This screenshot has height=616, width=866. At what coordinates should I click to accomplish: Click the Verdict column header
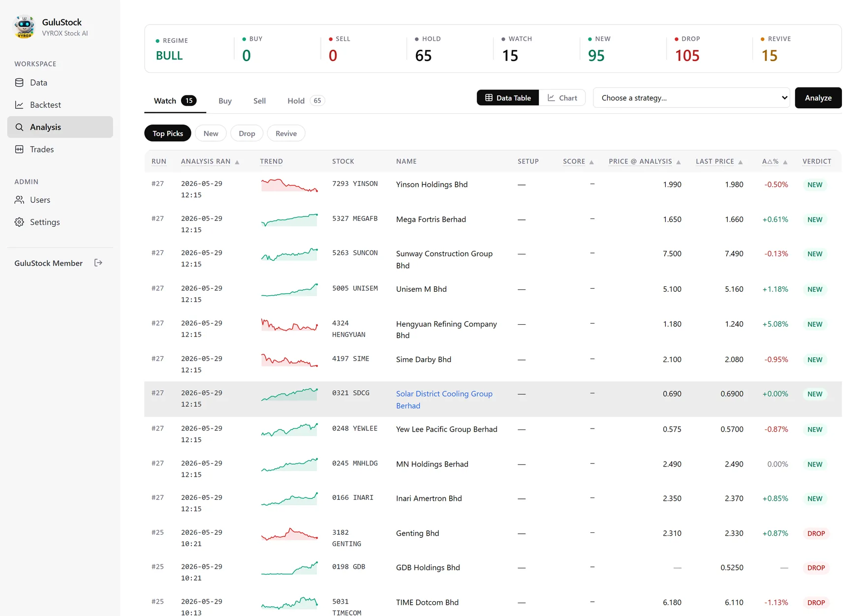point(817,161)
